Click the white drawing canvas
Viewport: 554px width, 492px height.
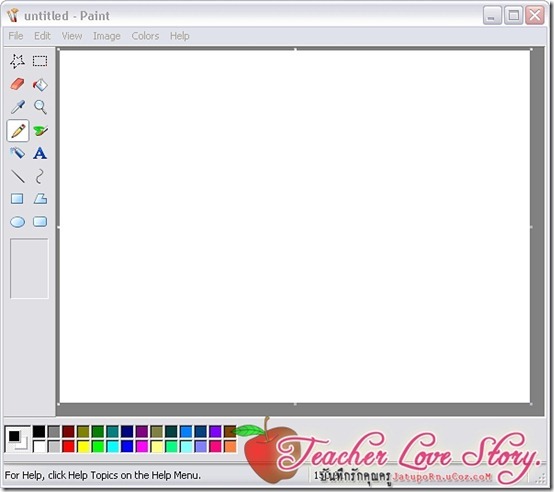coord(295,226)
